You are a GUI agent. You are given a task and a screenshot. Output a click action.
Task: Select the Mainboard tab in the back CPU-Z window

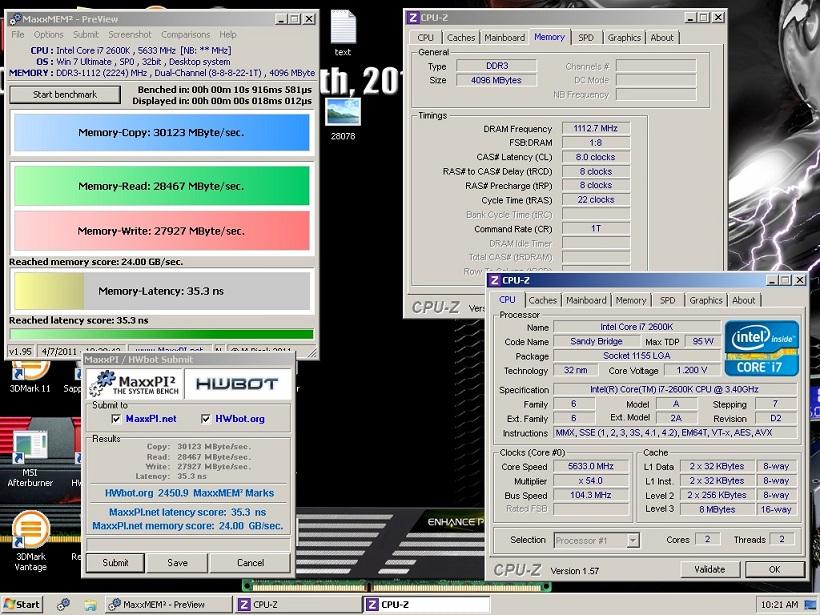pyautogui.click(x=504, y=38)
